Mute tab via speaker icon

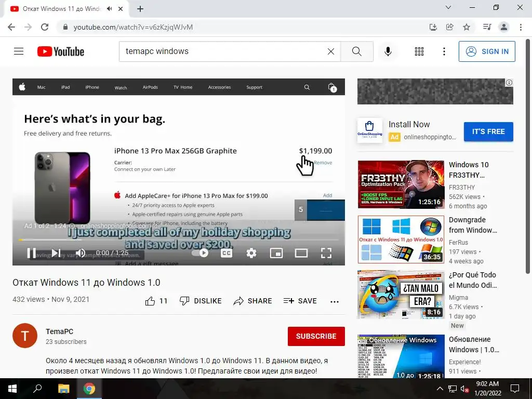coord(109,9)
